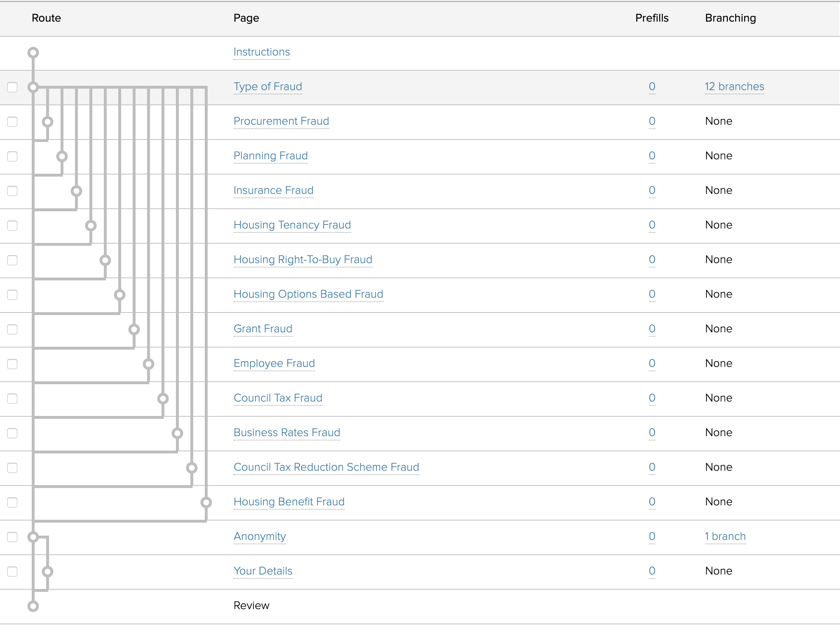This screenshot has height=625, width=840.
Task: Open the Housing Right-To-Buy Fraud page
Action: click(x=303, y=260)
